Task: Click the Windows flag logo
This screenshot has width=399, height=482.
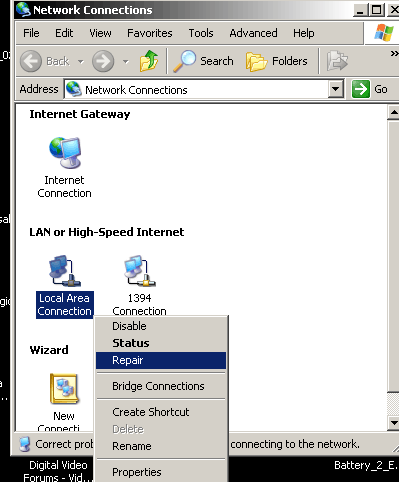Action: tap(383, 33)
